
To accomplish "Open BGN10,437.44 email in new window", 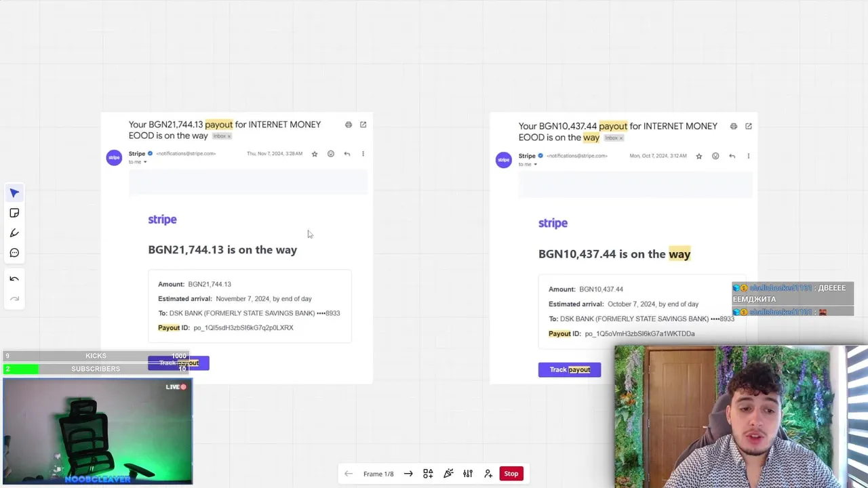I will [x=749, y=126].
